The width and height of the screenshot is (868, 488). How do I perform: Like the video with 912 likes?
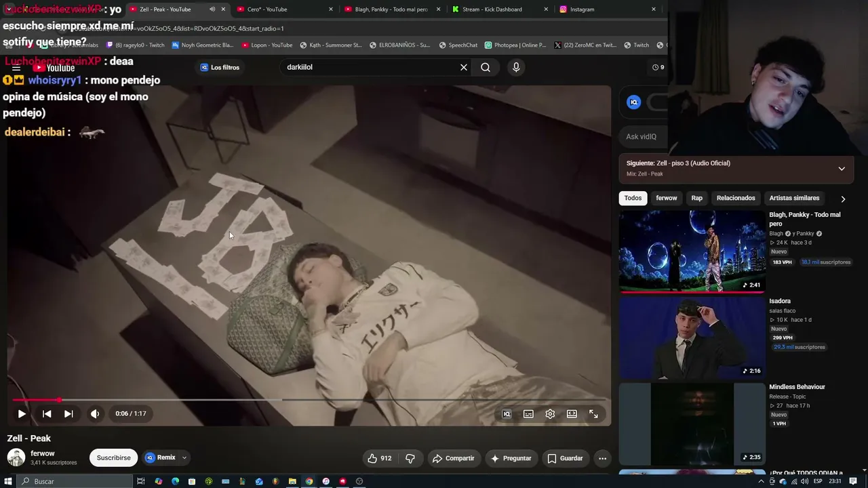pyautogui.click(x=379, y=458)
